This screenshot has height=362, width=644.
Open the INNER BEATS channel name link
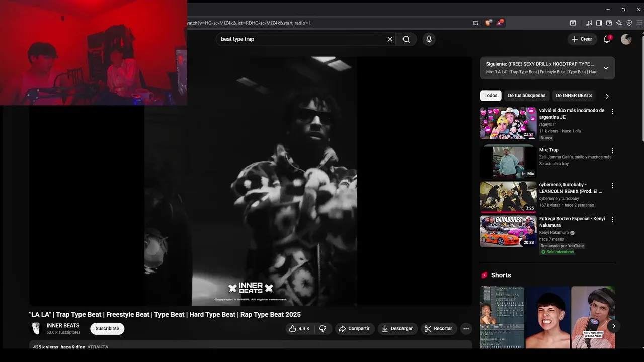[x=63, y=326]
